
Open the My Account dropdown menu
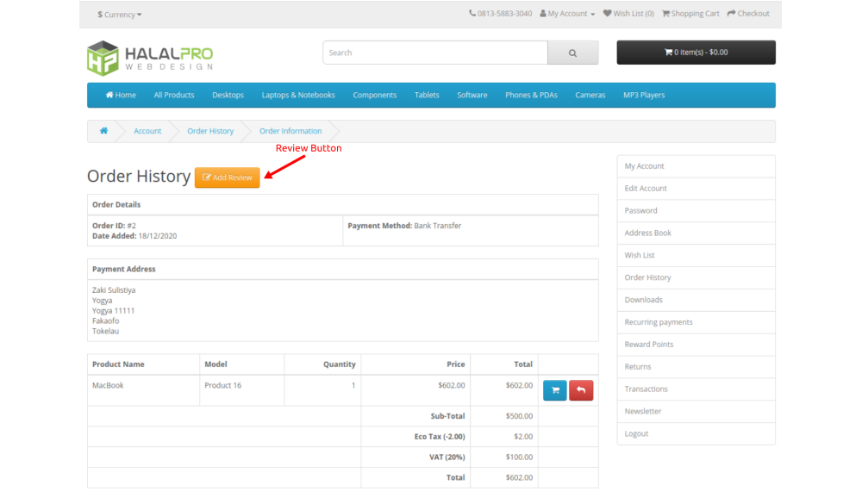[x=567, y=14]
